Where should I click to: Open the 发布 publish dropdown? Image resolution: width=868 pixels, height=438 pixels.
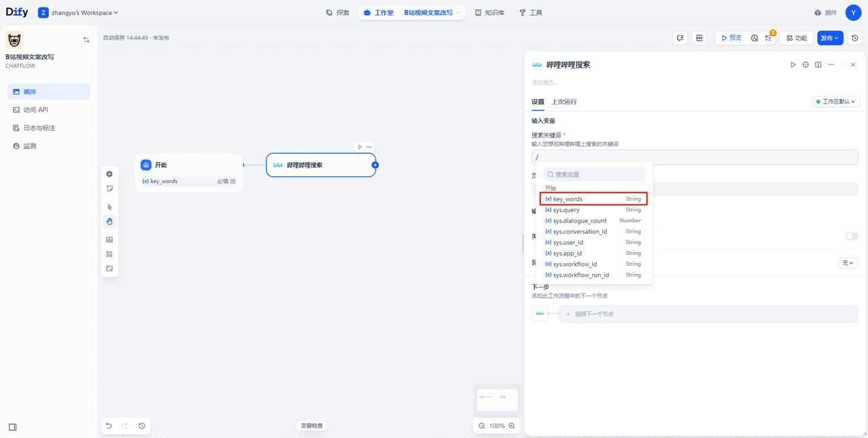click(830, 39)
